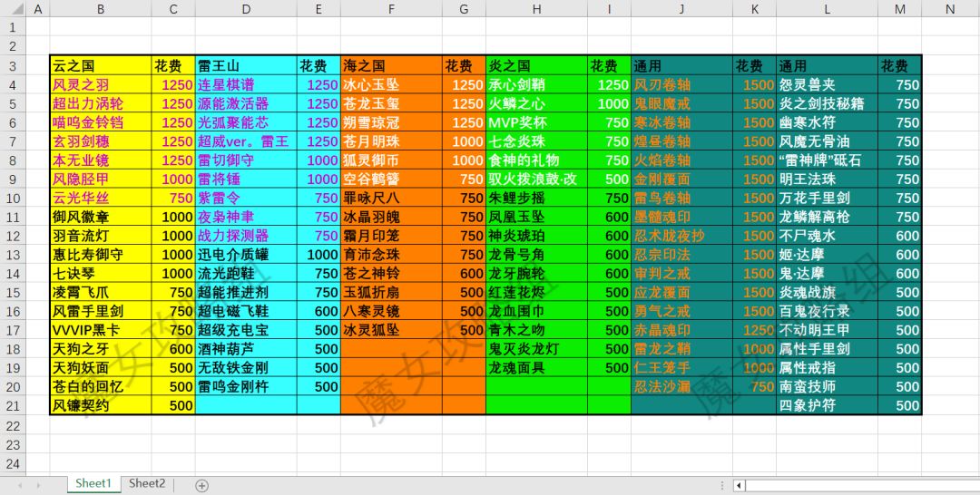This screenshot has height=495, width=980.
Task: Select the 怨灵兽夹 cell
Action: (x=827, y=85)
